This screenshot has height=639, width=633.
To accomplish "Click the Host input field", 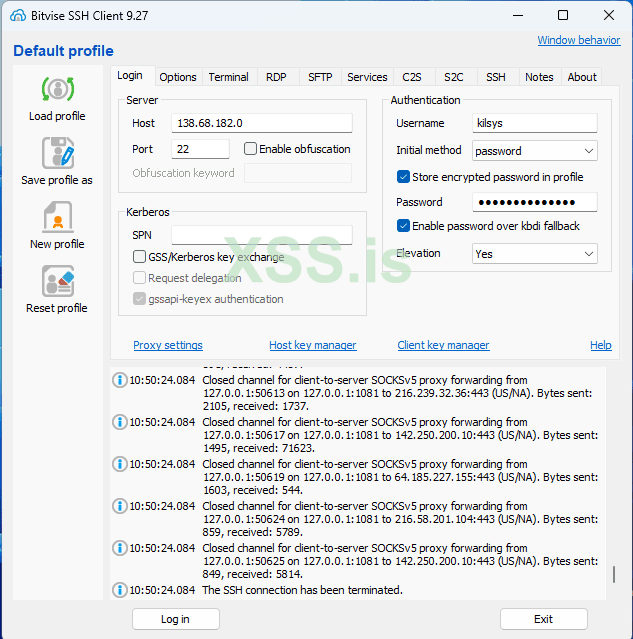I will click(262, 123).
